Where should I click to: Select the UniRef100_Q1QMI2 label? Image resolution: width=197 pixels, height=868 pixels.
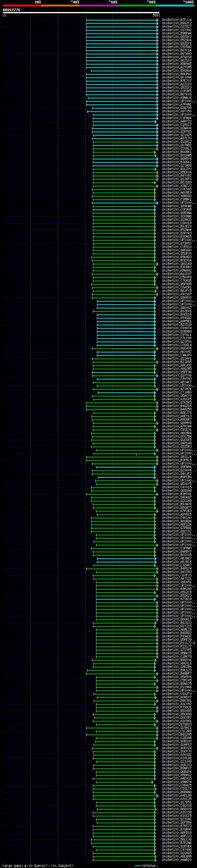pos(176,142)
